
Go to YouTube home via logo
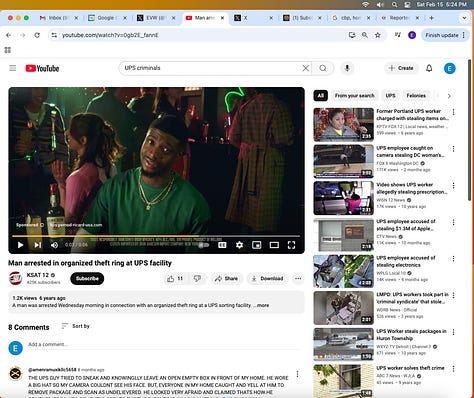[x=42, y=68]
